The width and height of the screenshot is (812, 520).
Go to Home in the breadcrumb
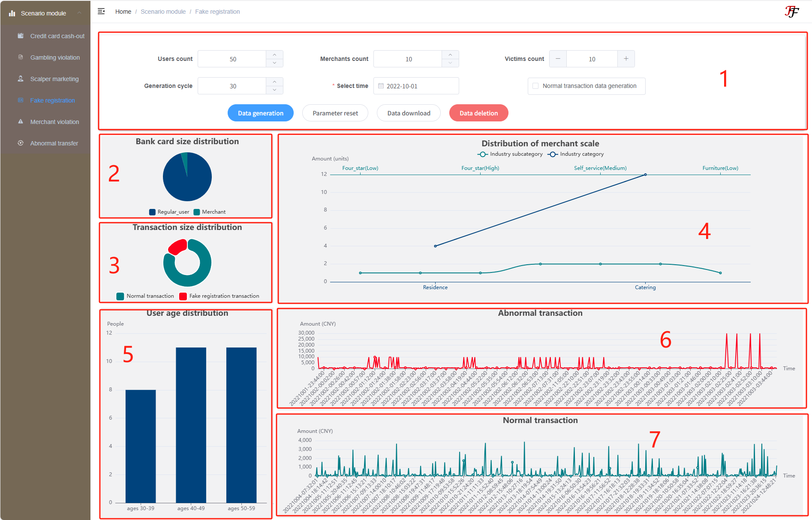point(123,12)
